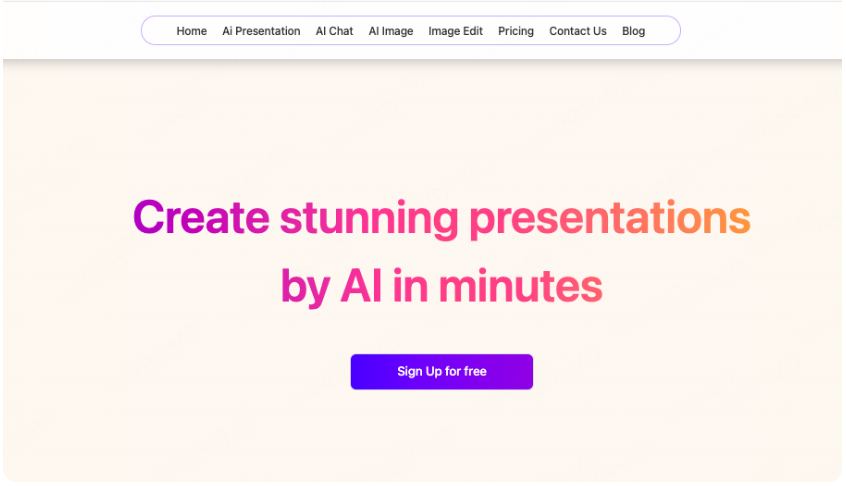Screen dimensions: 846x486
Task: Visit the Blog link
Action: point(633,31)
